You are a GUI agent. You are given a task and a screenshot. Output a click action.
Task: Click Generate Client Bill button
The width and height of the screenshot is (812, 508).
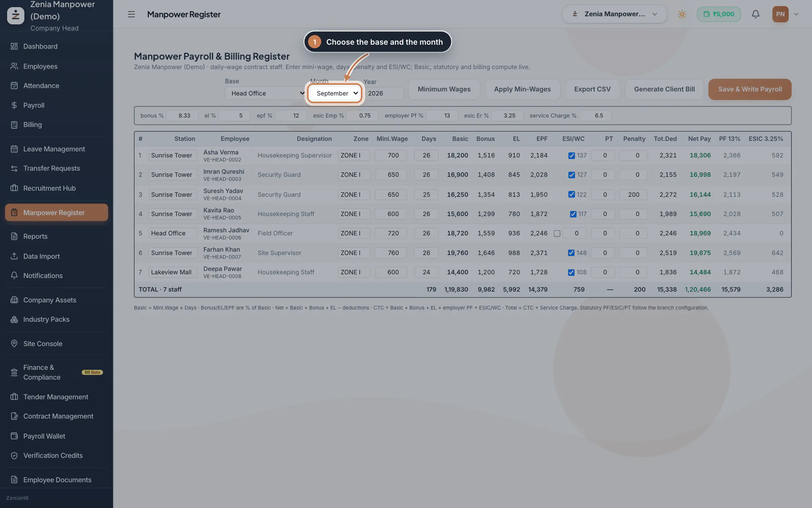pos(664,89)
